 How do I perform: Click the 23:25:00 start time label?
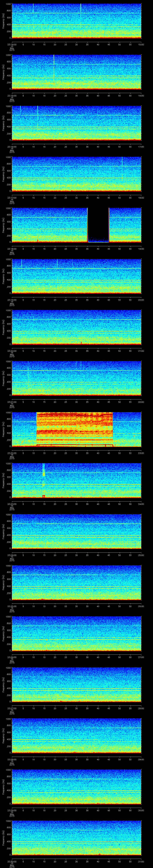12,606
